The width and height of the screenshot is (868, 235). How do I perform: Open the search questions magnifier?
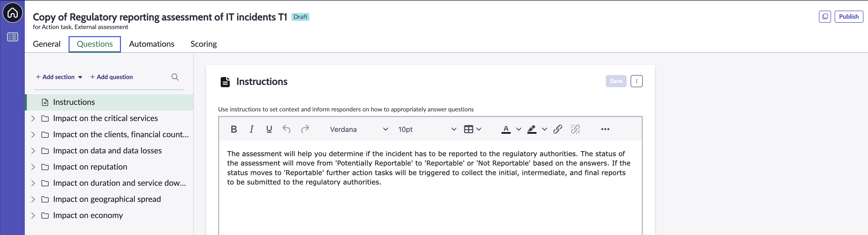click(175, 77)
